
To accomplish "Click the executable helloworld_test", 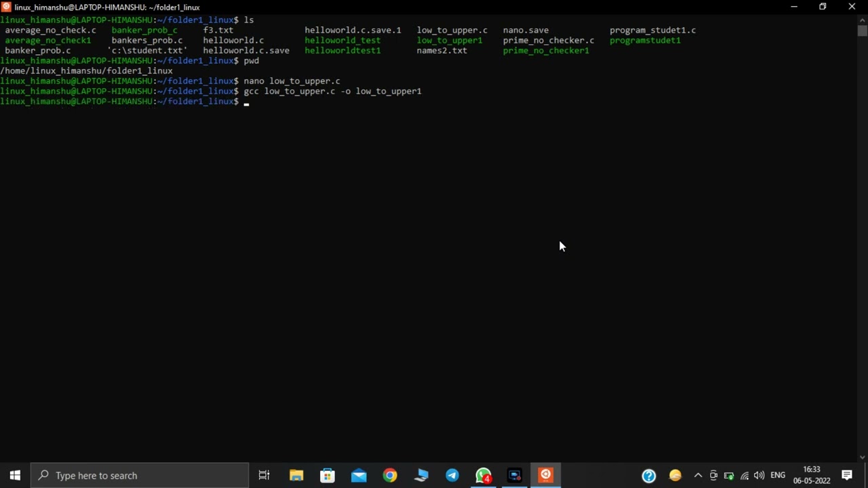I will click(x=342, y=40).
